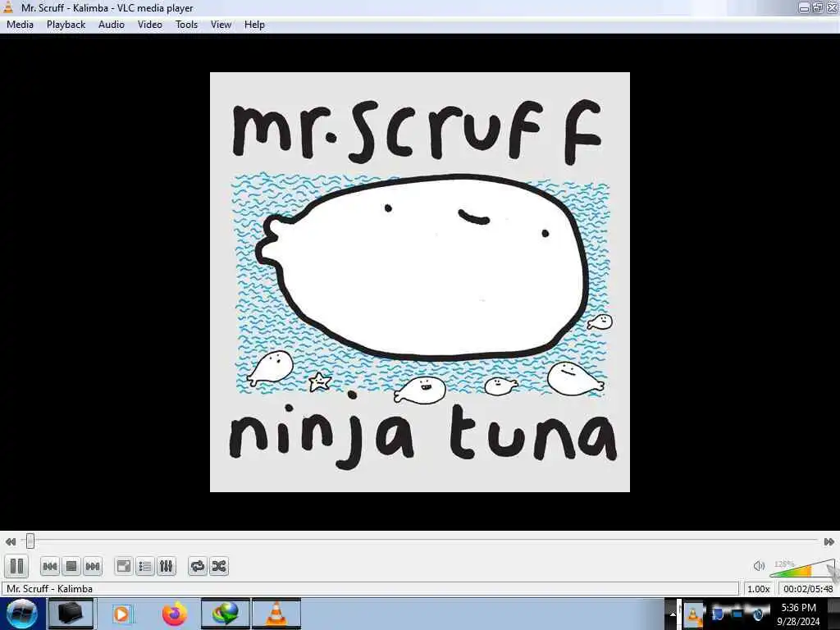The height and width of the screenshot is (630, 840).
Task: Open the Media menu
Action: click(20, 25)
